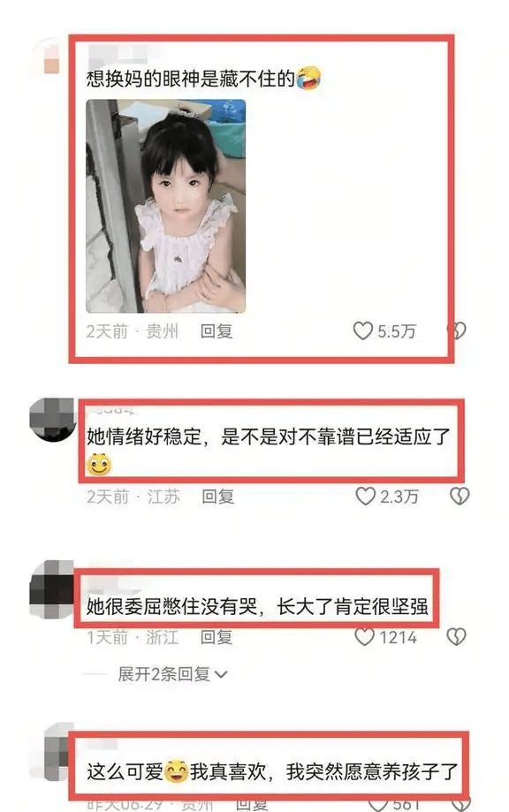Open avatar of the Jiangsu commenter
The width and height of the screenshot is (509, 812).
(53, 420)
